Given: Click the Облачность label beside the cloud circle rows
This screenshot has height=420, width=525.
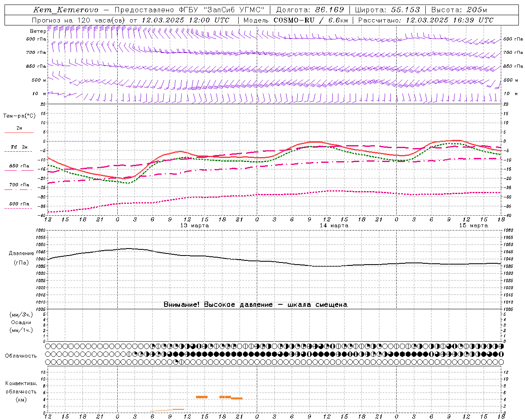Looking at the screenshot, I should 21,356.
